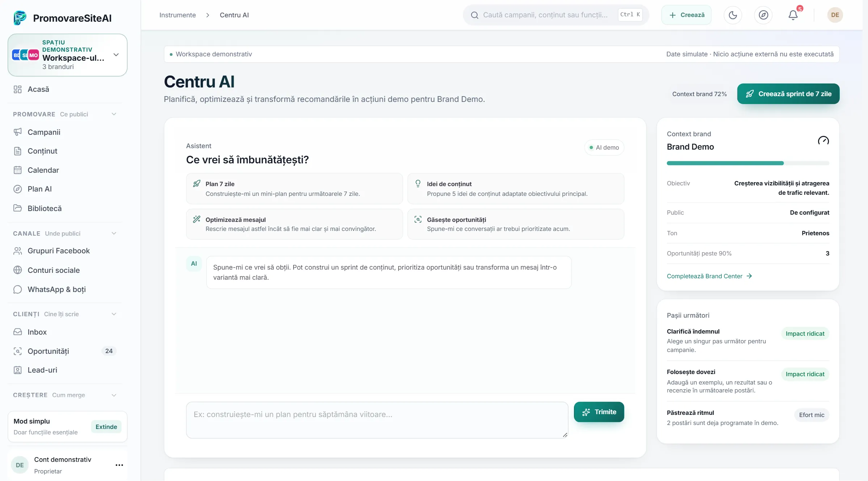Click the Inbox tray icon
868x481 pixels.
click(17, 332)
